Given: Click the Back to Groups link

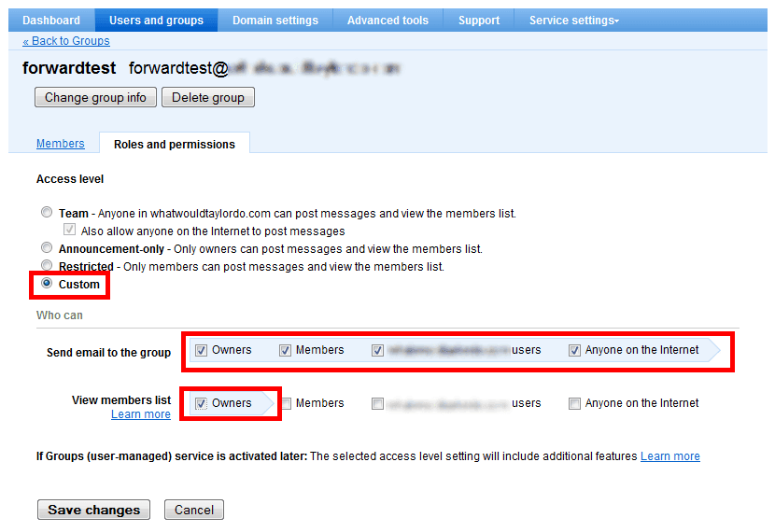Looking at the screenshot, I should point(65,41).
